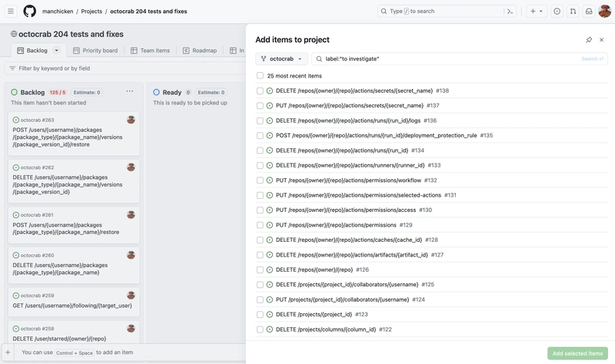Open the Backlog view options arrow
615x364 pixels.
coord(56,50)
